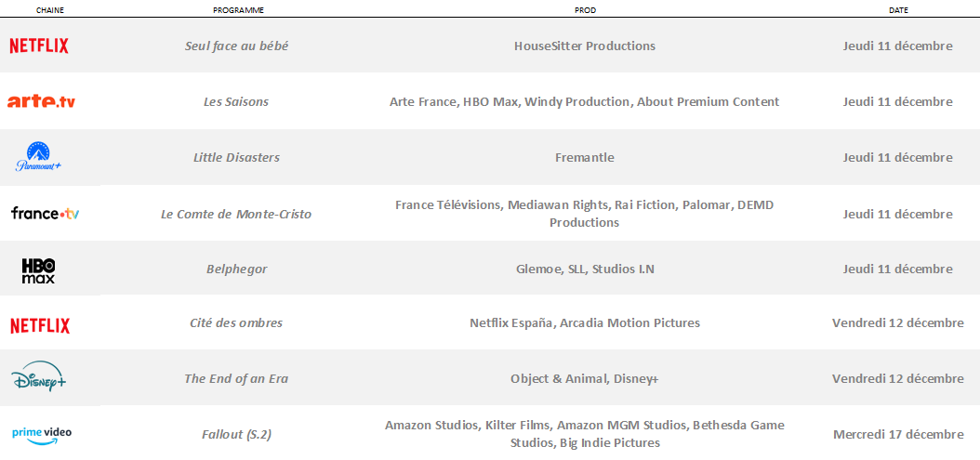The width and height of the screenshot is (980, 460).
Task: Select the Paramount+ logo
Action: point(38,157)
